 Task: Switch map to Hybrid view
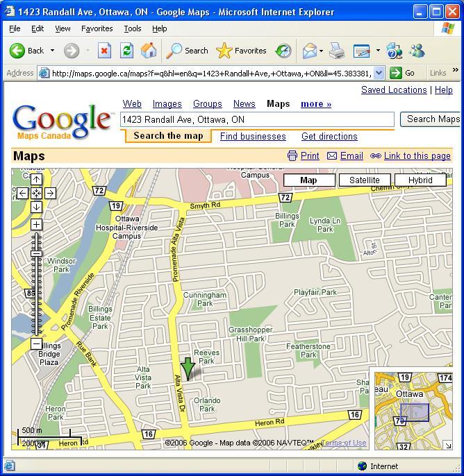pyautogui.click(x=420, y=180)
